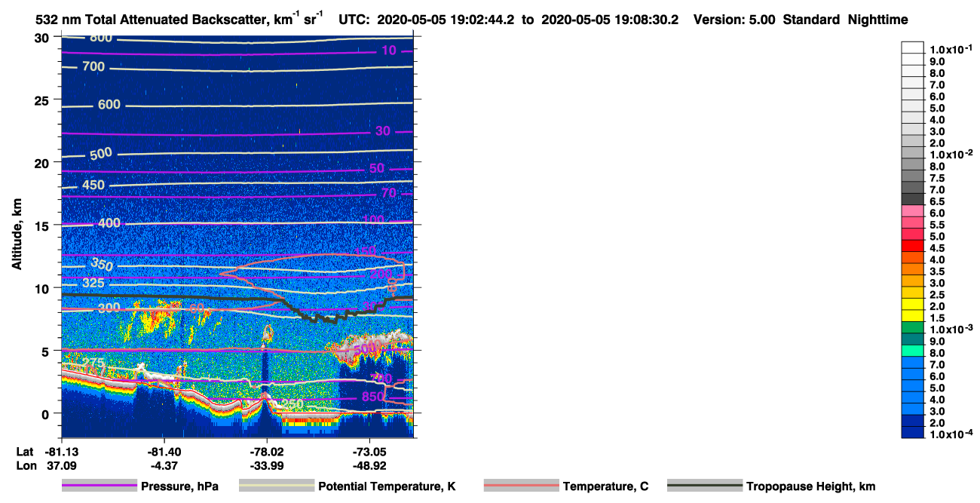Click the 450 potential temperature contour label

(x=94, y=185)
